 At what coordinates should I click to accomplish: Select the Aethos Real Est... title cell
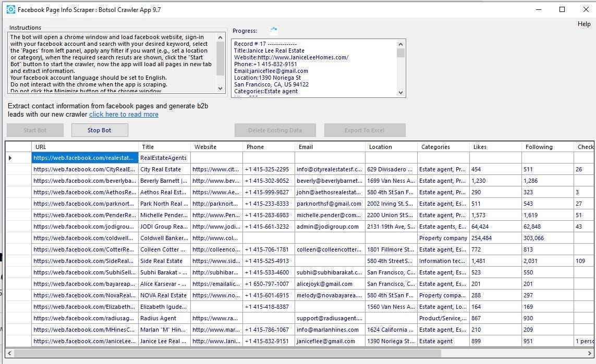(x=165, y=192)
